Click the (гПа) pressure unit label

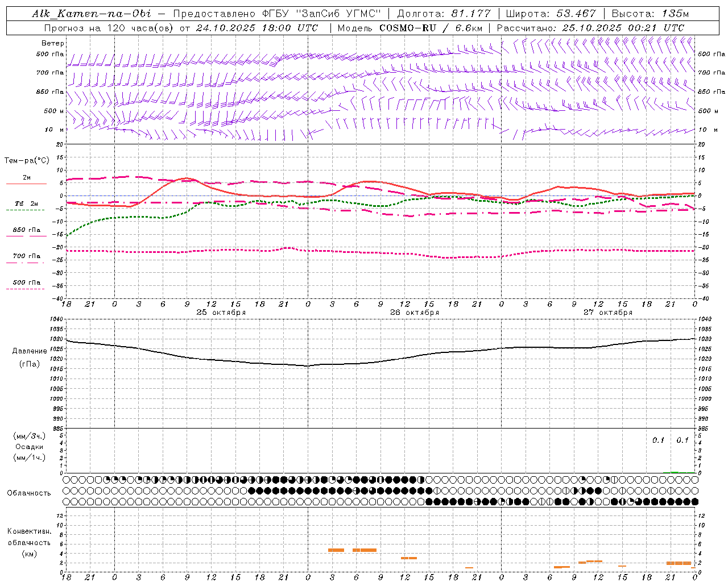tap(30, 364)
